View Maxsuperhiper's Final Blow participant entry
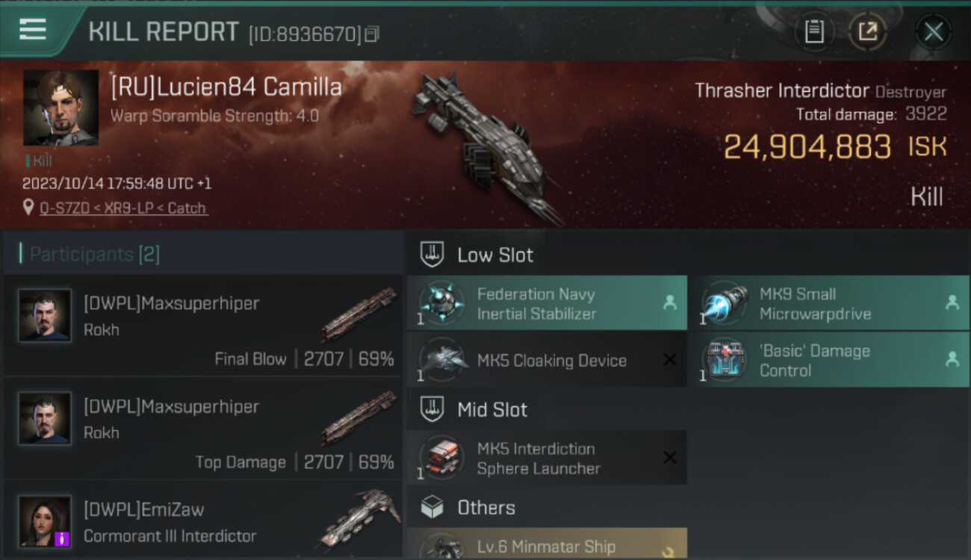 click(202, 325)
